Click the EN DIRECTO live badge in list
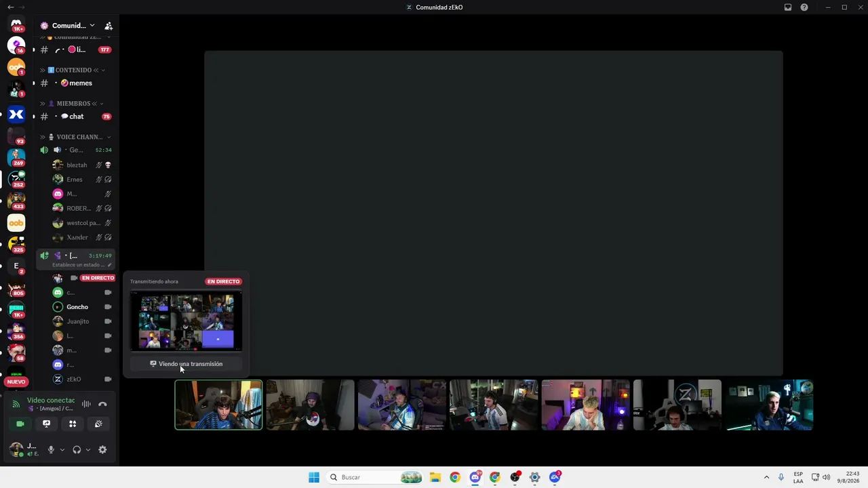 tap(98, 278)
